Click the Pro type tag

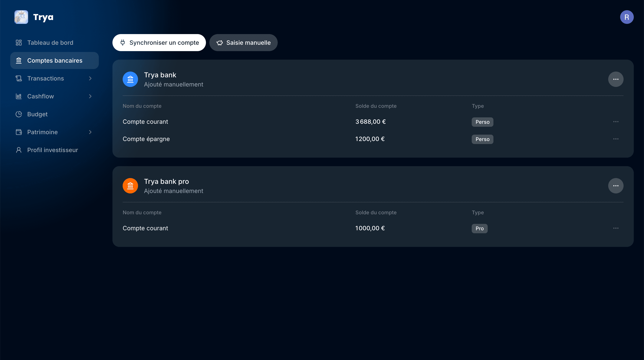coord(479,229)
